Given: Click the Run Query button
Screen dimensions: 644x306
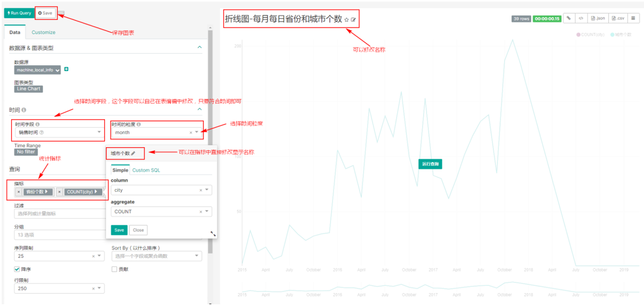Looking at the screenshot, I should point(19,13).
